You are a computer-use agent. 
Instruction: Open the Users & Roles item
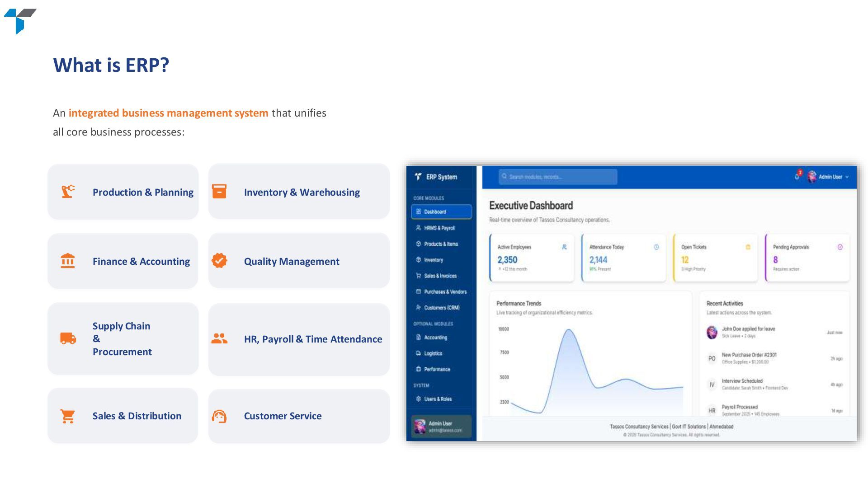(x=437, y=399)
